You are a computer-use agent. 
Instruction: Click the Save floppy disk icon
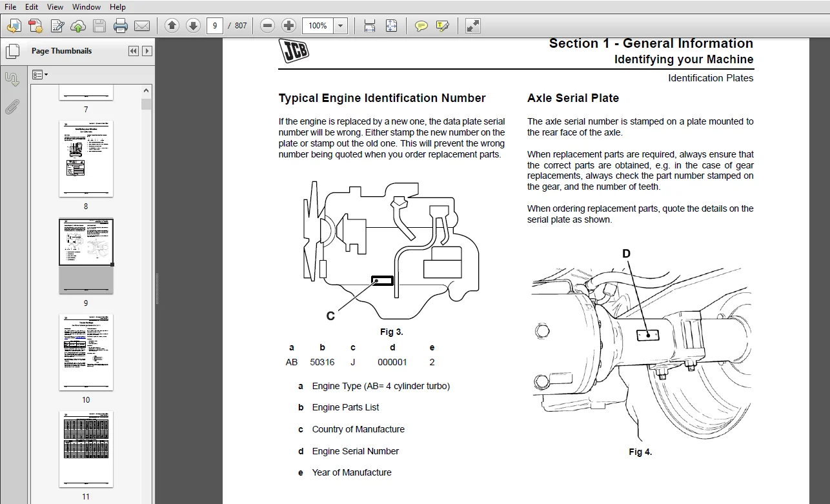pos(99,26)
